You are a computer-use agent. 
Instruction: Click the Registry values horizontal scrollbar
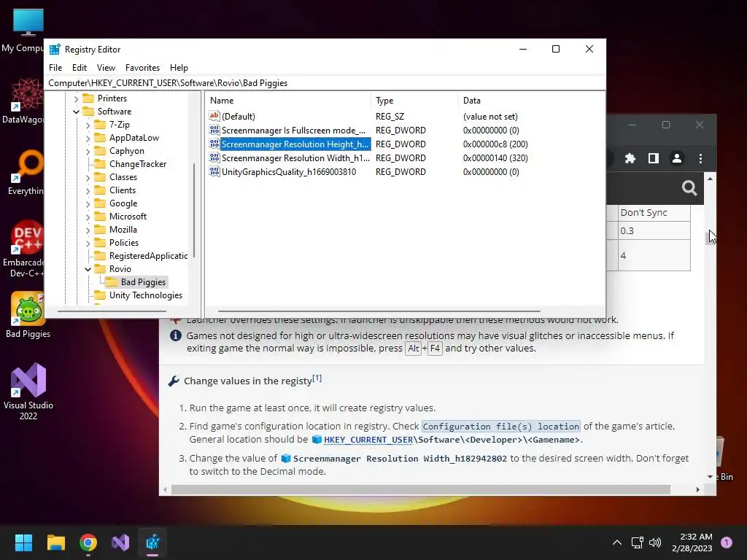(x=379, y=311)
